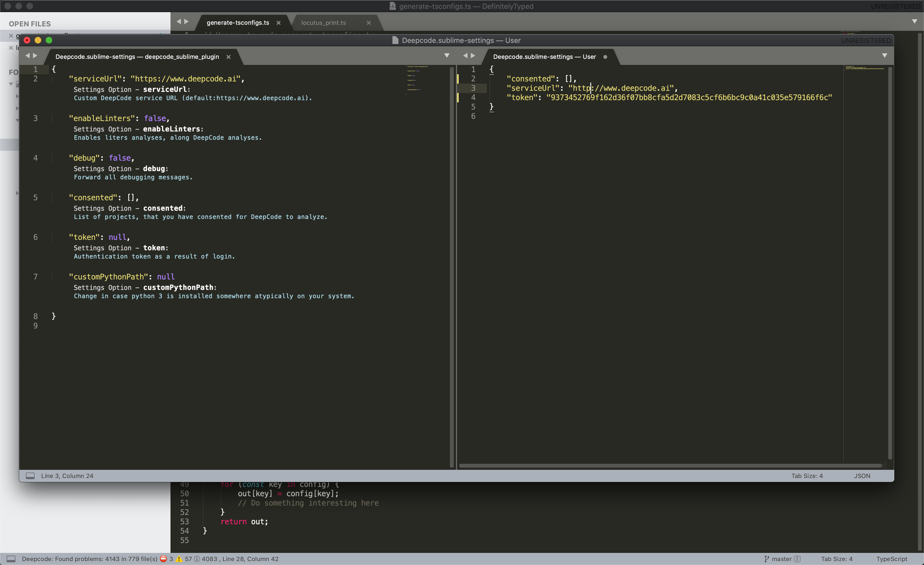
Task: Click the return out; line in the DefinitelyTyped editor
Action: point(244,522)
